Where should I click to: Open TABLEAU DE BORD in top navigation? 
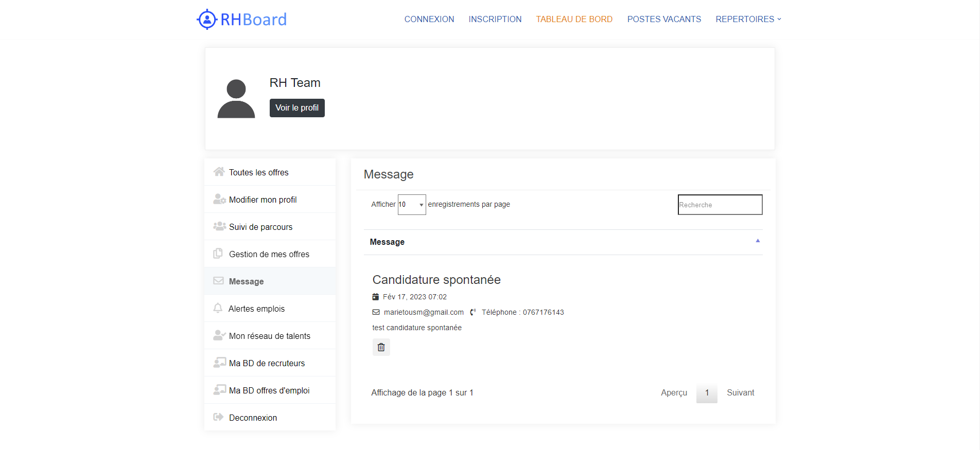click(x=574, y=19)
